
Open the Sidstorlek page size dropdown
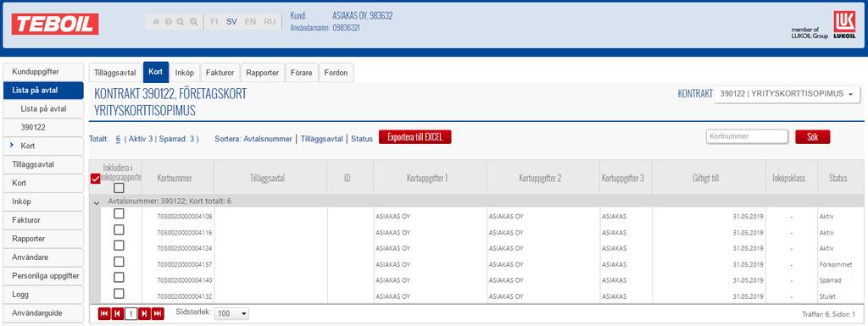pyautogui.click(x=231, y=314)
